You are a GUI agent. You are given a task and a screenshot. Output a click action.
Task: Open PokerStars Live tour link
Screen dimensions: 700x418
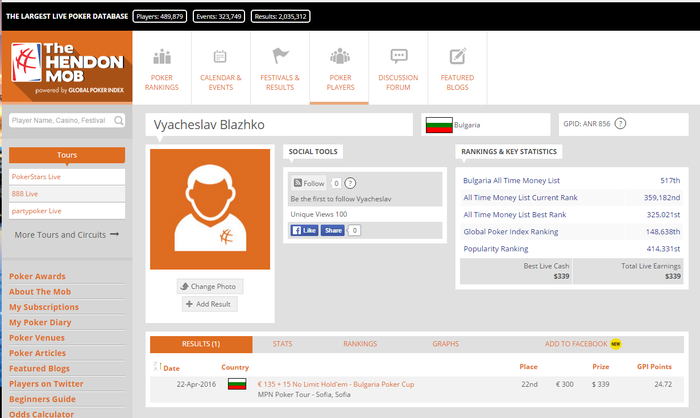pos(36,177)
